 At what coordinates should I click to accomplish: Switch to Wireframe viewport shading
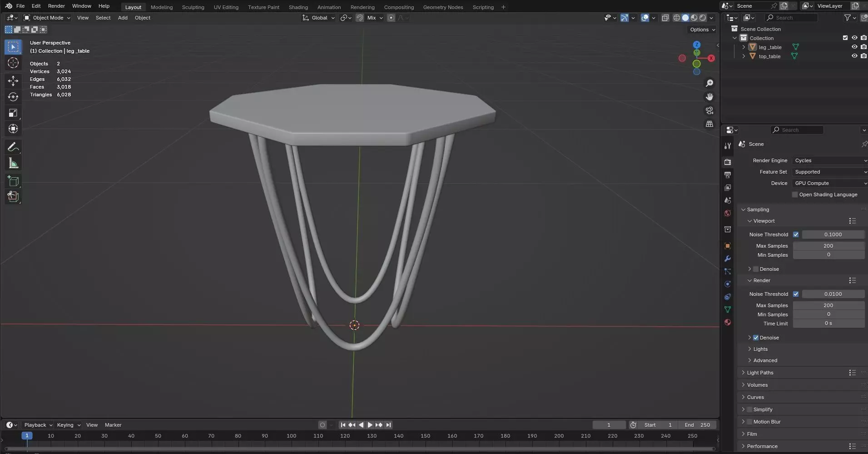676,18
